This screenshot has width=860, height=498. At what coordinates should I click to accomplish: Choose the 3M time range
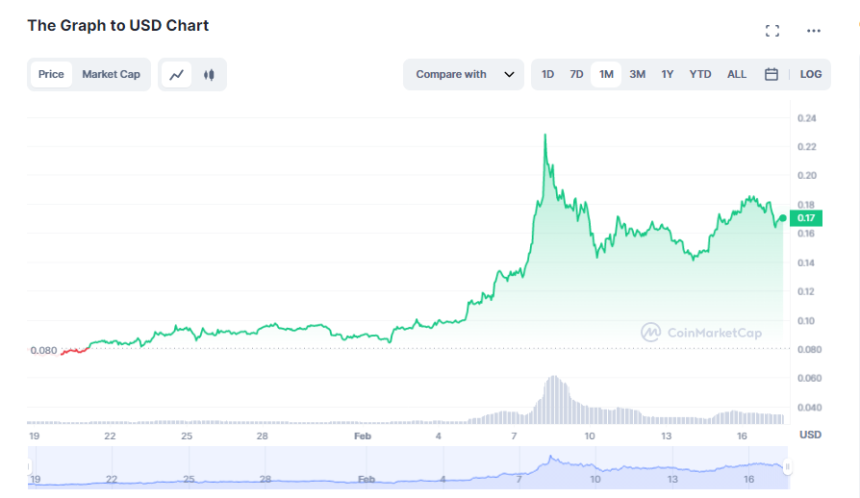[x=637, y=74]
